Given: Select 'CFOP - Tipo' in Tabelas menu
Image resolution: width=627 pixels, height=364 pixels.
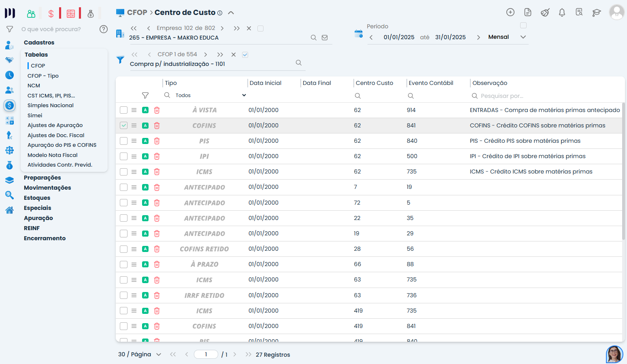Looking at the screenshot, I should coord(43,76).
